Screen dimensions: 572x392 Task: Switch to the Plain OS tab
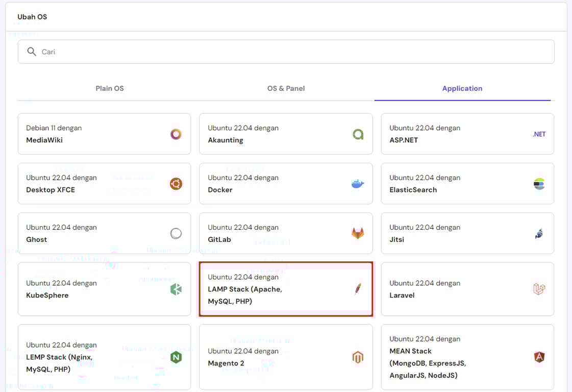pos(110,88)
